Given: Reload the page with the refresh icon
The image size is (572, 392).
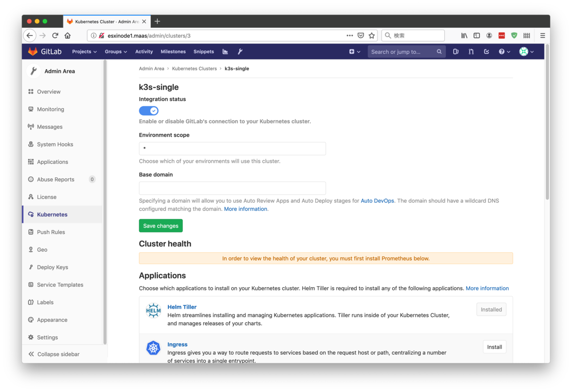Looking at the screenshot, I should pos(55,35).
